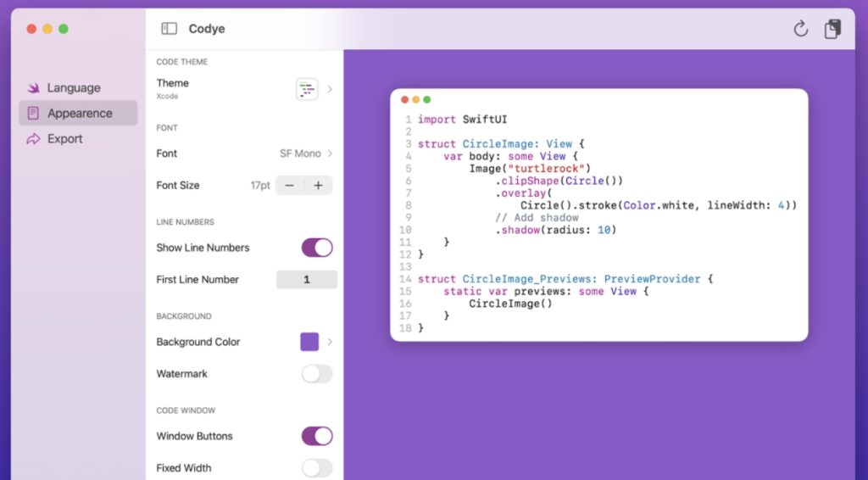Click the refresh arrow icon
Viewport: 868px width, 480px height.
[x=800, y=29]
